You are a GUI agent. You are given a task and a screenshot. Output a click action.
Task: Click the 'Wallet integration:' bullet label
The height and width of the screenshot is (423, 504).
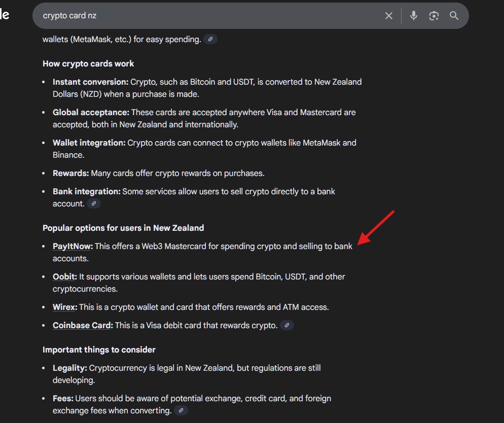point(89,143)
